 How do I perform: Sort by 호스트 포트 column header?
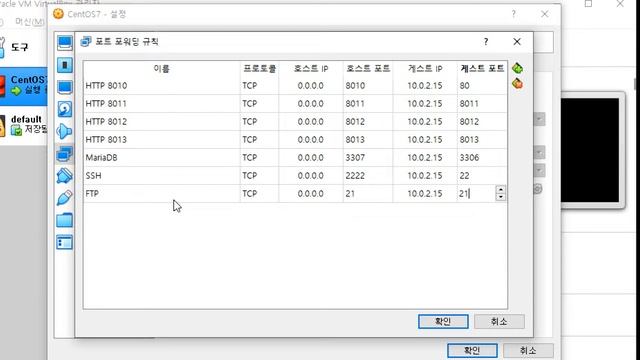click(368, 69)
